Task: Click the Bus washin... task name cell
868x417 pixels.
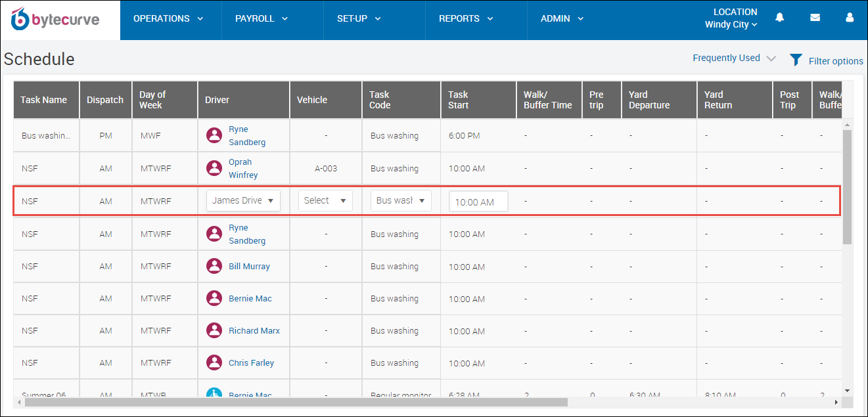Action: pyautogui.click(x=47, y=136)
